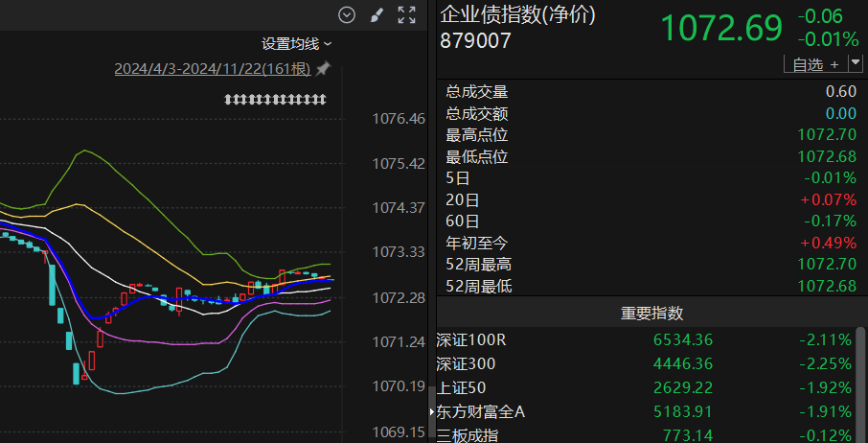Expand the dropdown arrow next to 自选 +

click(855, 63)
